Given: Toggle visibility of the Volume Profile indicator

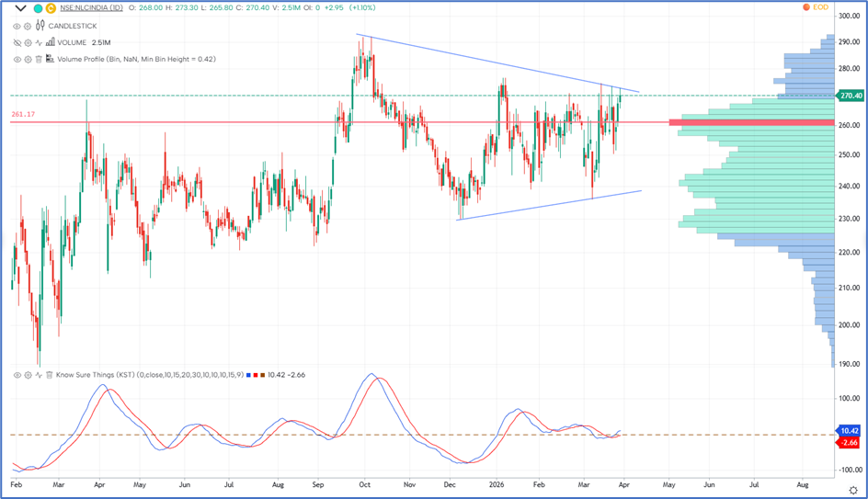Looking at the screenshot, I should click(x=17, y=59).
